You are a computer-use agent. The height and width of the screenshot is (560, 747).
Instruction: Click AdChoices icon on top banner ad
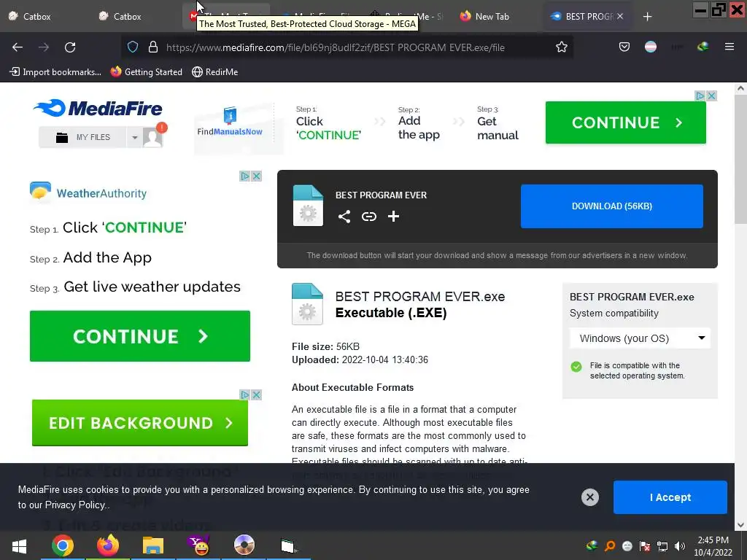point(700,96)
